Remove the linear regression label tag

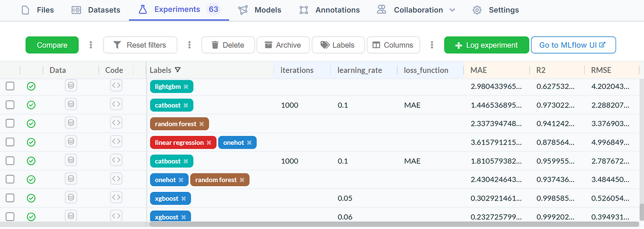(x=209, y=143)
